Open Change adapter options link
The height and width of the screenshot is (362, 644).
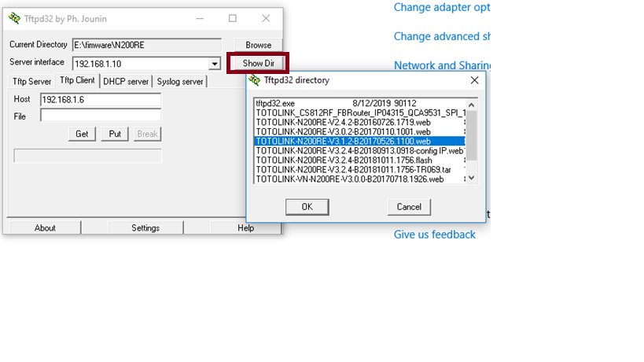click(442, 7)
